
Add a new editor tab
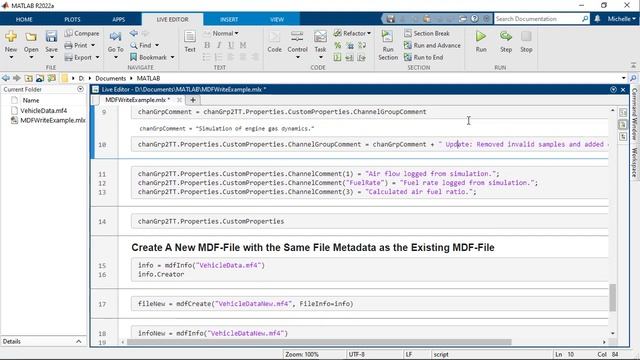pyautogui.click(x=193, y=100)
